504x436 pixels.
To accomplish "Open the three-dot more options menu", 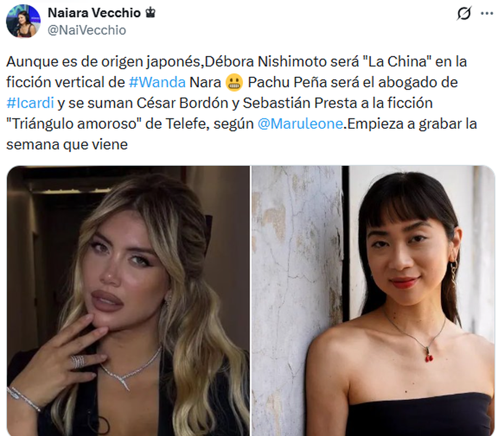I will click(487, 13).
